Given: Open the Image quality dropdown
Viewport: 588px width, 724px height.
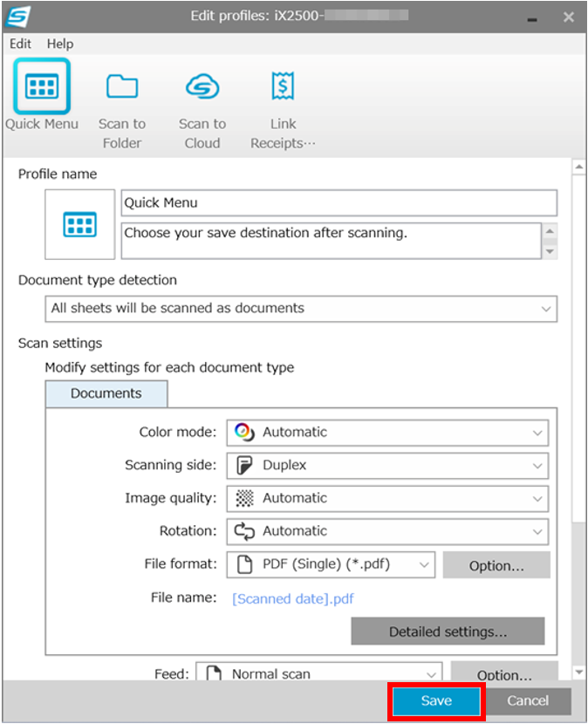Looking at the screenshot, I should (387, 498).
